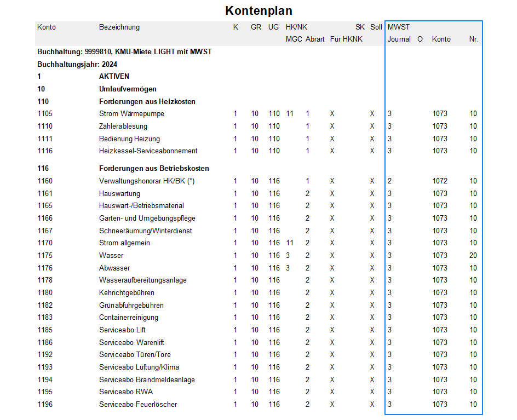
Task: Select the Zählerablesung row
Action: (x=123, y=126)
